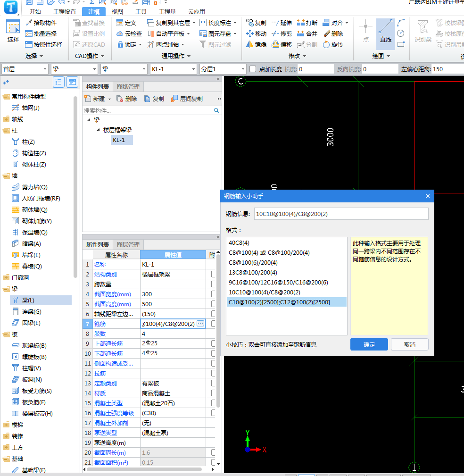Click 取消 in 钢筋输入小助手 dialog
464x476 pixels.
[410, 344]
